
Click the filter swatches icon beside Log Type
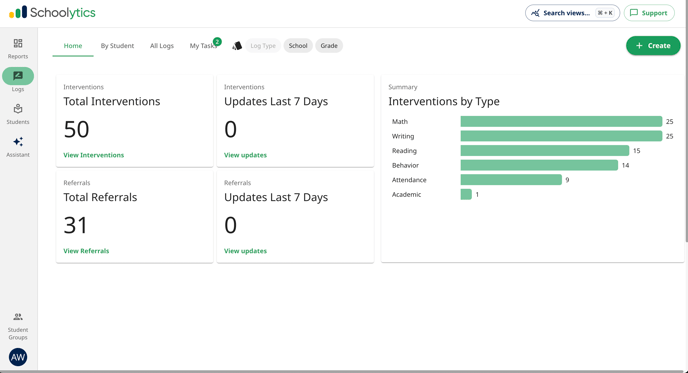pyautogui.click(x=237, y=46)
